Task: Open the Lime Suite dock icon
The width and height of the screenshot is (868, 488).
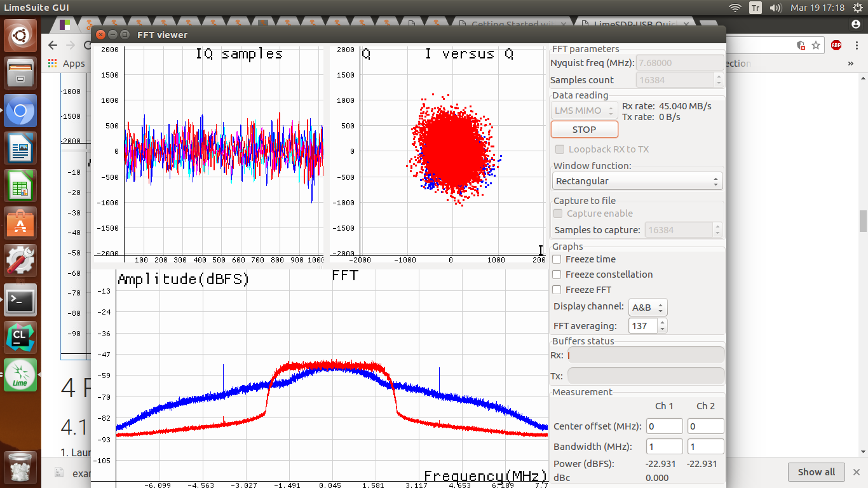Action: coord(20,375)
